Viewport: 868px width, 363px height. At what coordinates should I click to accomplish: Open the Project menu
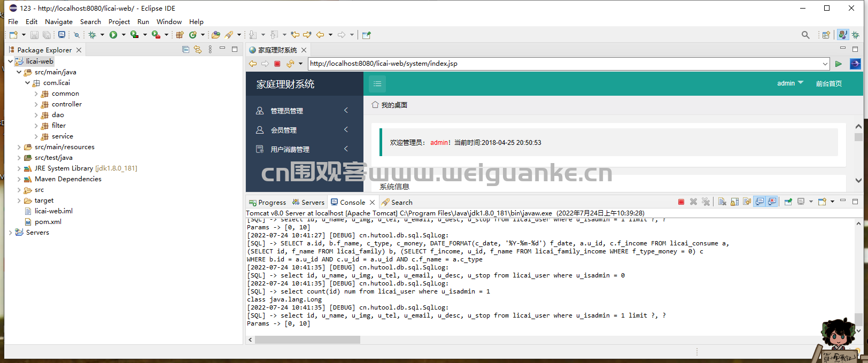click(119, 22)
